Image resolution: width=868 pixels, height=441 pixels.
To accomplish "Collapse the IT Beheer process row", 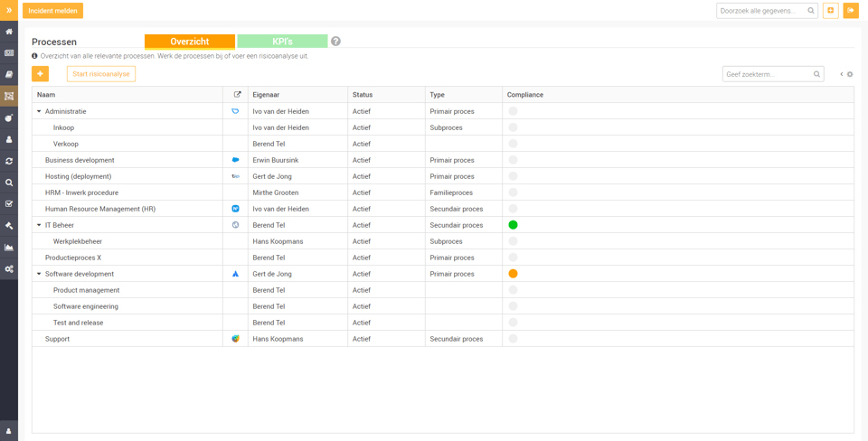I will point(39,226).
